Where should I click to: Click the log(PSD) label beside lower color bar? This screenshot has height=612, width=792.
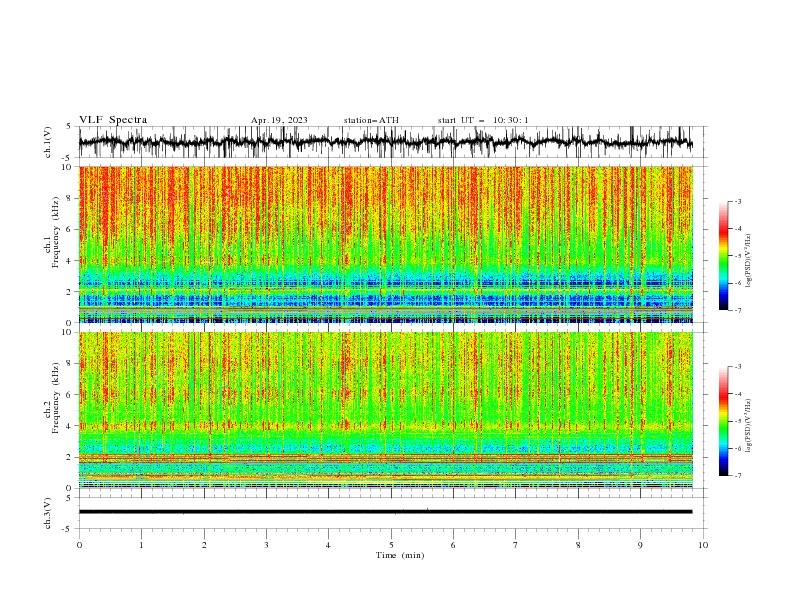tap(748, 425)
